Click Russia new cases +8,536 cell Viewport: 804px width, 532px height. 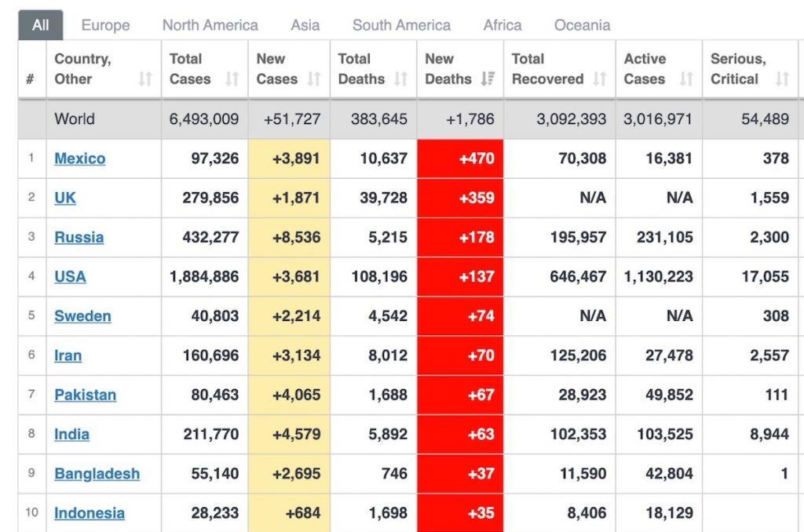289,237
